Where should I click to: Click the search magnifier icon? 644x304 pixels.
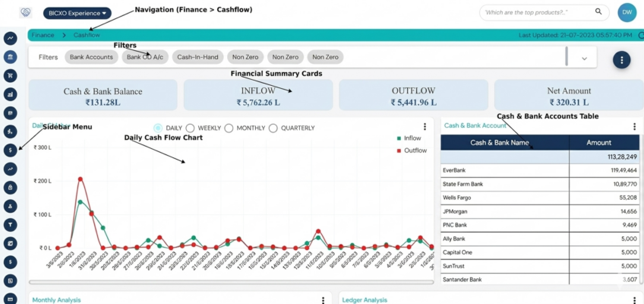click(x=599, y=12)
